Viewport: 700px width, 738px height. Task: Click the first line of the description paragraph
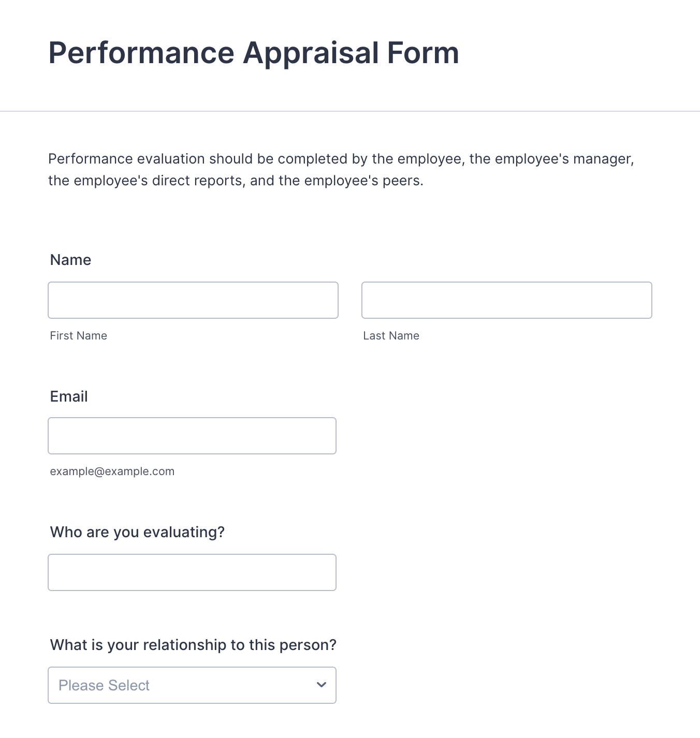pyautogui.click(x=341, y=159)
